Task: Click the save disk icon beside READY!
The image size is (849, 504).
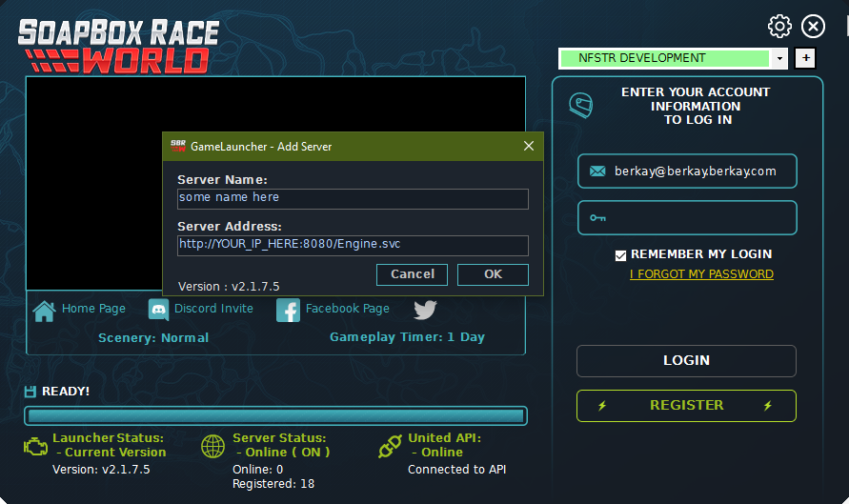Action: (30, 392)
